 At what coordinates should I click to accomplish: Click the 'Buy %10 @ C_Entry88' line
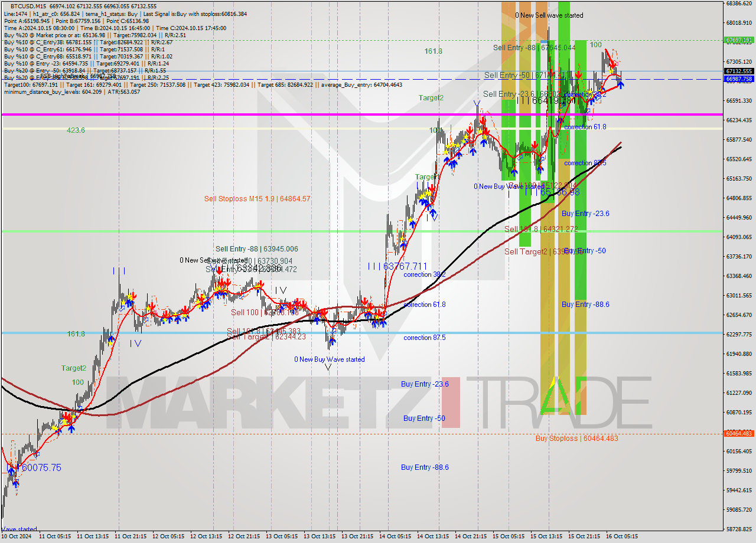pyautogui.click(x=88, y=56)
